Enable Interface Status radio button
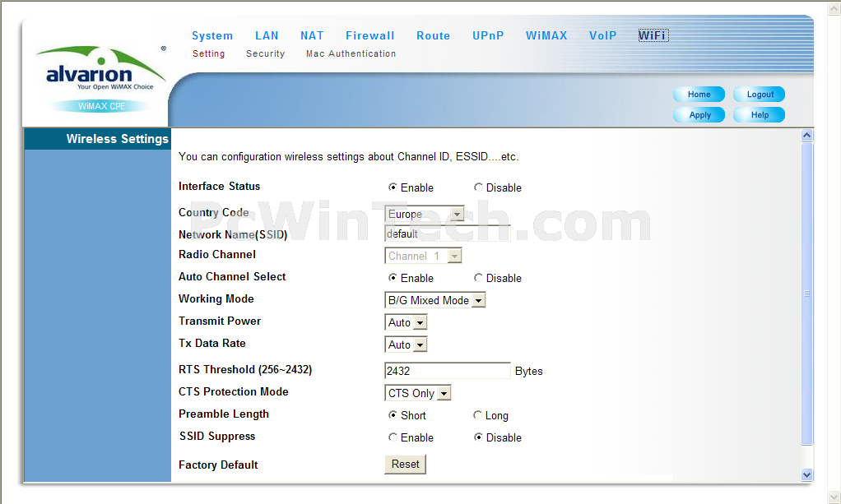Screen dimensions: 841x504 click(393, 187)
